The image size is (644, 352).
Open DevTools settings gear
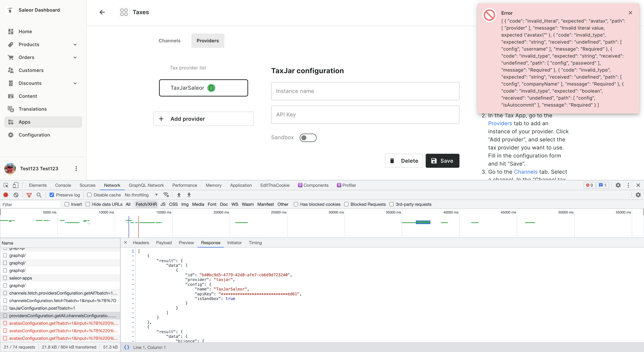point(618,185)
